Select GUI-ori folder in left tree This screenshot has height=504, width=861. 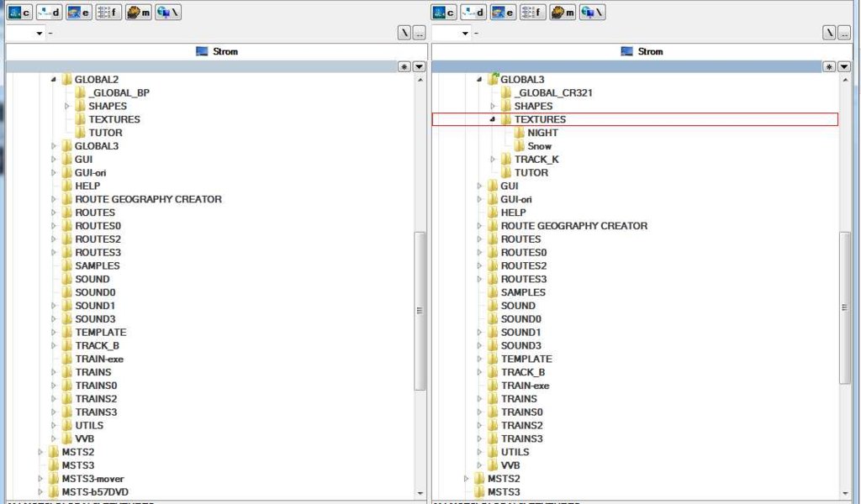(90, 172)
